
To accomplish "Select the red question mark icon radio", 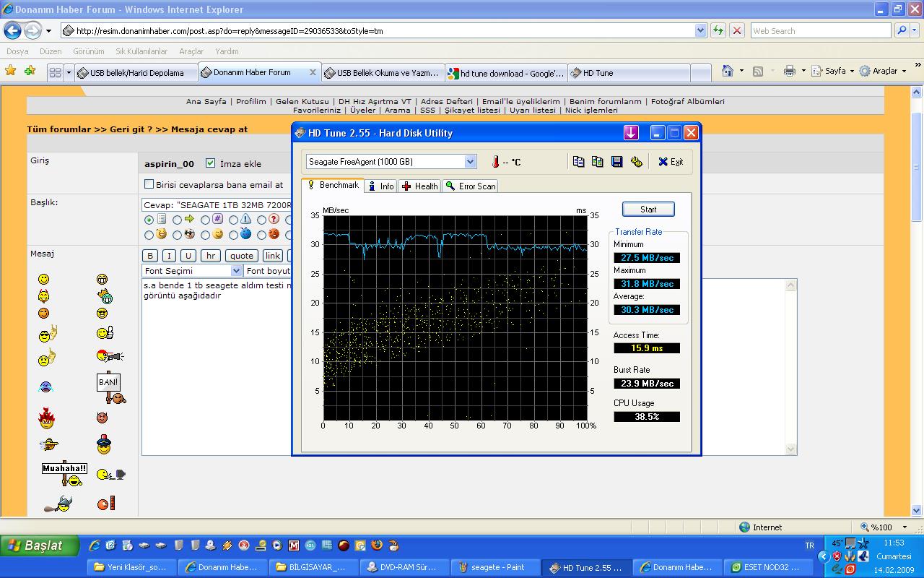I will 261,220.
